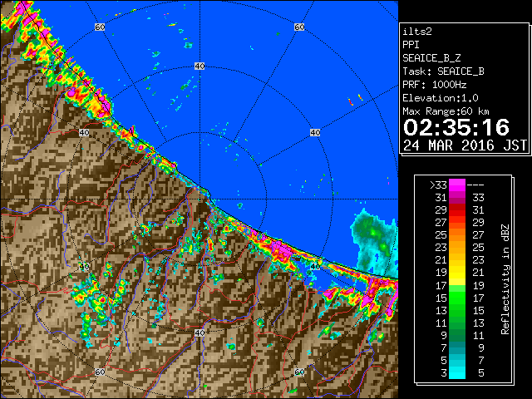Select the 'Elevation:1.0' value
Image resolution: width=532 pixels, height=399 pixels.
coord(441,98)
